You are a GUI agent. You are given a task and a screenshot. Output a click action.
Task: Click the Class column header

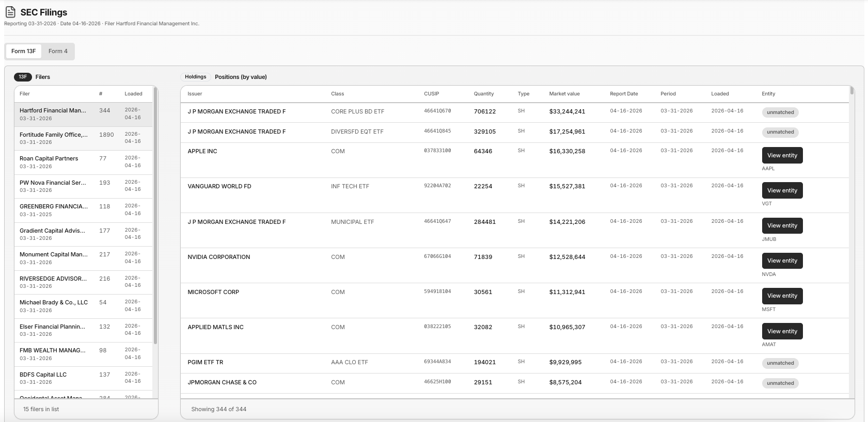(x=337, y=94)
